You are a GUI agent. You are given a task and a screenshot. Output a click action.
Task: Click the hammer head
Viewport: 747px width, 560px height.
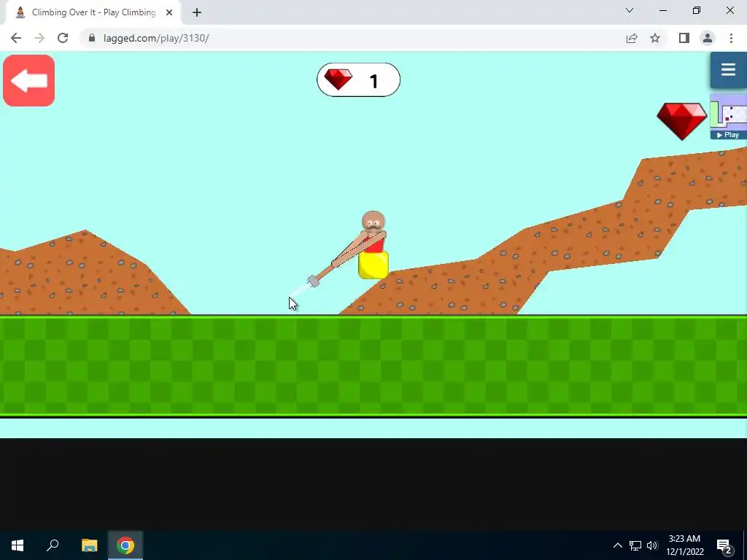(314, 281)
